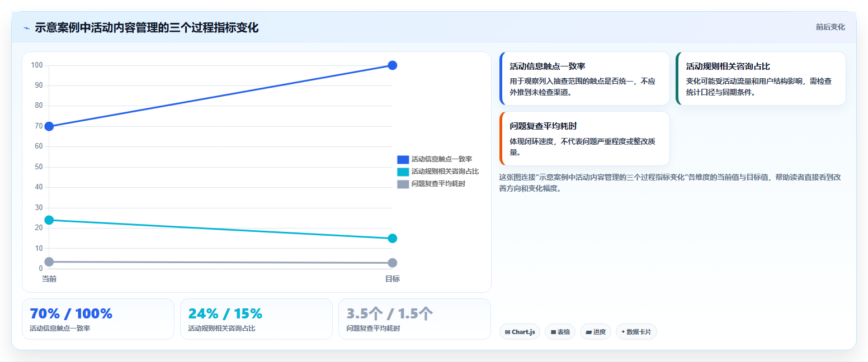Image resolution: width=868 pixels, height=362 pixels.
Task: Click the cyan data point at 24 for 当前
Action: (49, 220)
